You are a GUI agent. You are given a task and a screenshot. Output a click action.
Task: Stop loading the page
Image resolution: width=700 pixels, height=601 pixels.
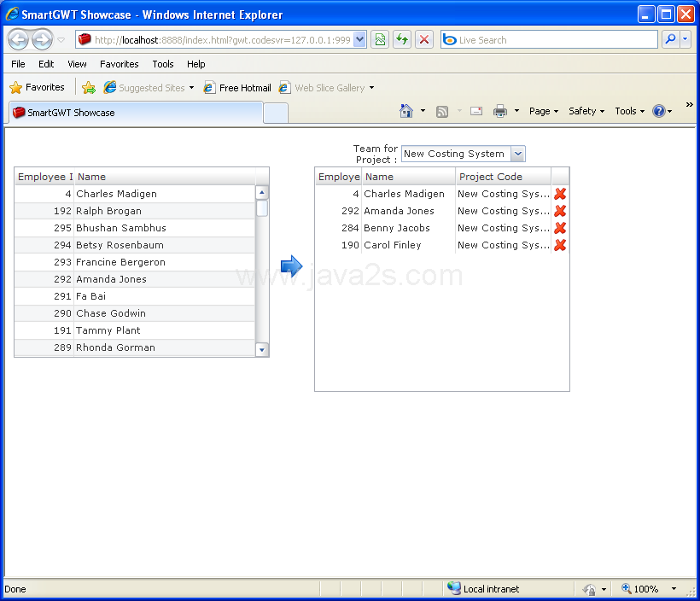[x=424, y=40]
